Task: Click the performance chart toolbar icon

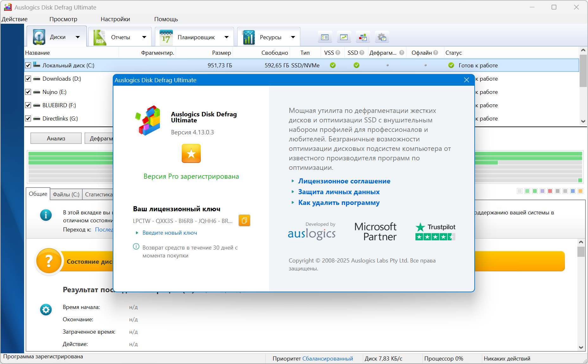Action: [x=344, y=37]
